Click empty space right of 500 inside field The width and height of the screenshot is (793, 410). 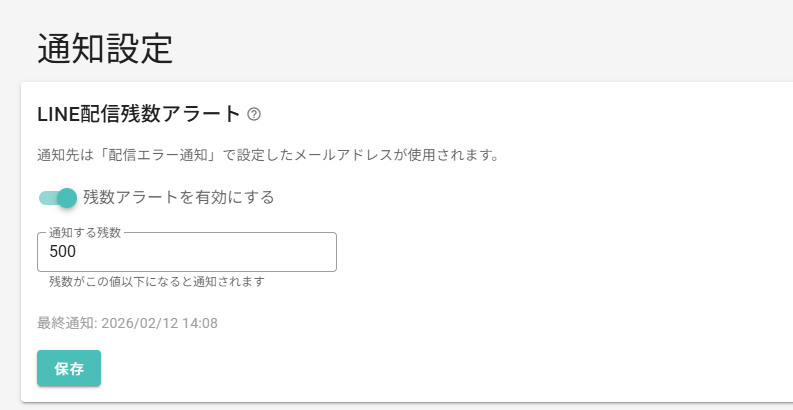coord(220,252)
